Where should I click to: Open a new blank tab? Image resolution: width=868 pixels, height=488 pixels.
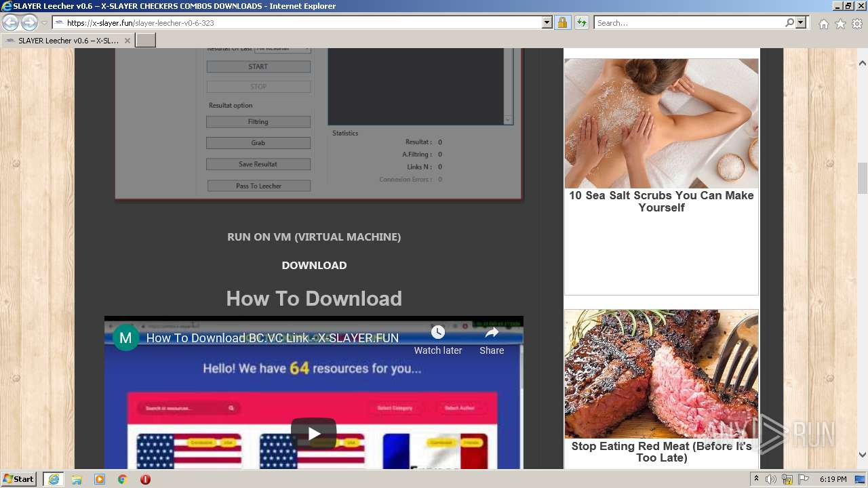(x=146, y=41)
